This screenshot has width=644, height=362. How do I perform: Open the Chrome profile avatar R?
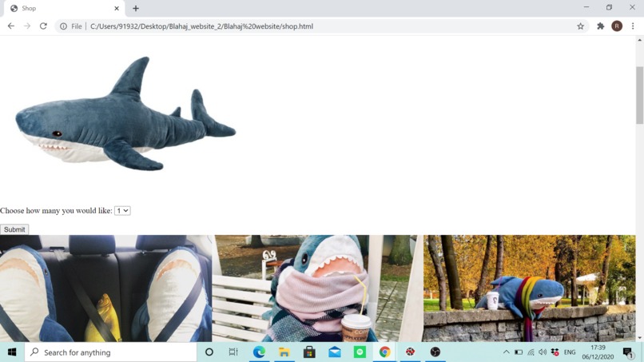point(617,26)
